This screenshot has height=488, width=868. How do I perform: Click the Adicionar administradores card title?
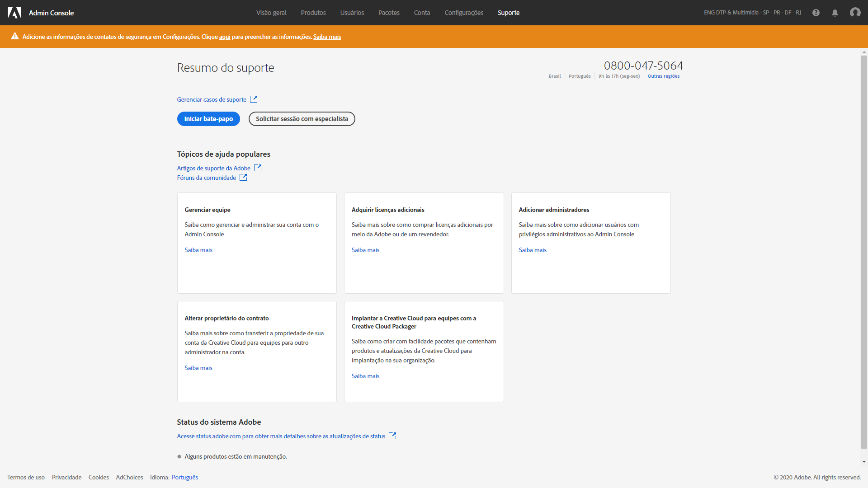coord(554,210)
